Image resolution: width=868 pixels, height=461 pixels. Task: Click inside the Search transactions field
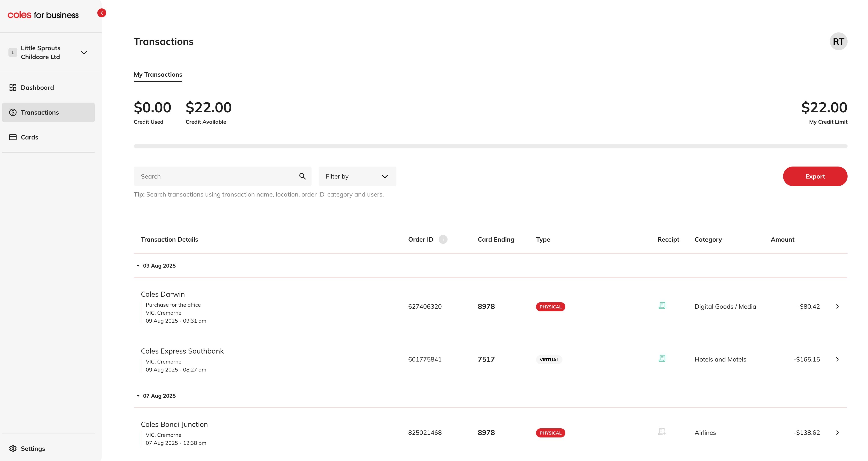pyautogui.click(x=209, y=176)
